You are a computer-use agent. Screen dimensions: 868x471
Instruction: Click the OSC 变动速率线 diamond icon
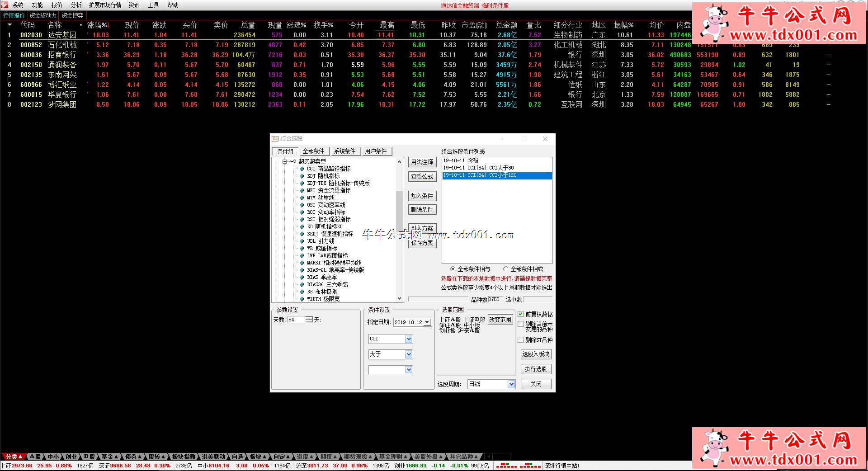302,205
